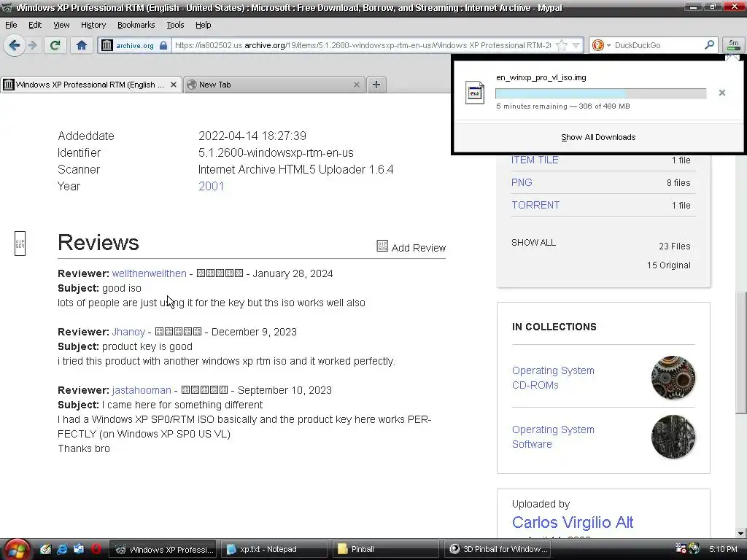747x560 pixels.
Task: Click the network system tray icon
Action: point(681,549)
